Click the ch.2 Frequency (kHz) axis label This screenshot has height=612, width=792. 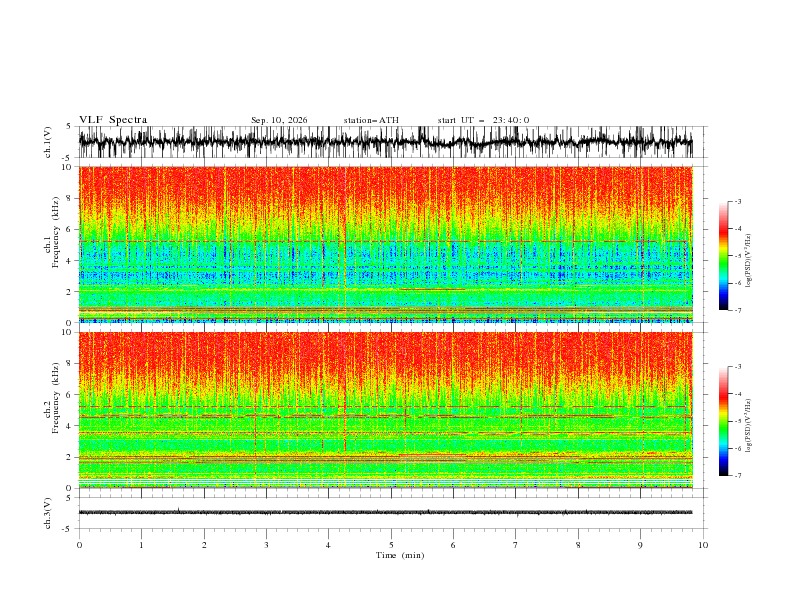click(52, 410)
